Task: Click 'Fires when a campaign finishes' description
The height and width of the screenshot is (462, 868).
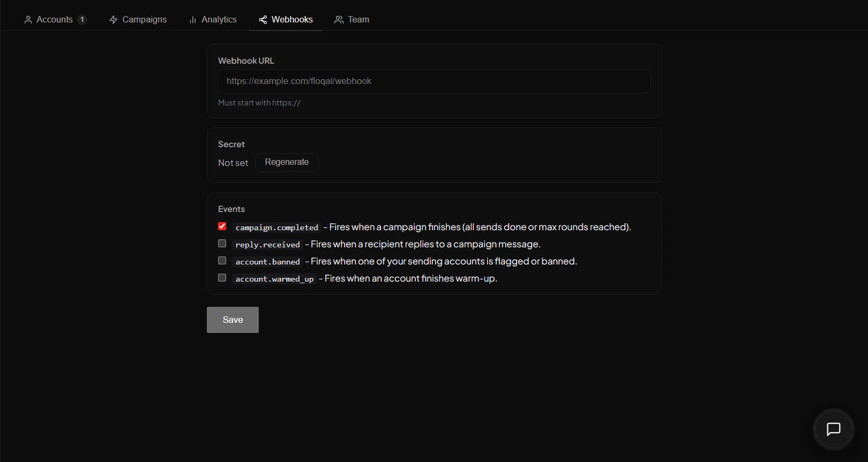Action: 480,227
